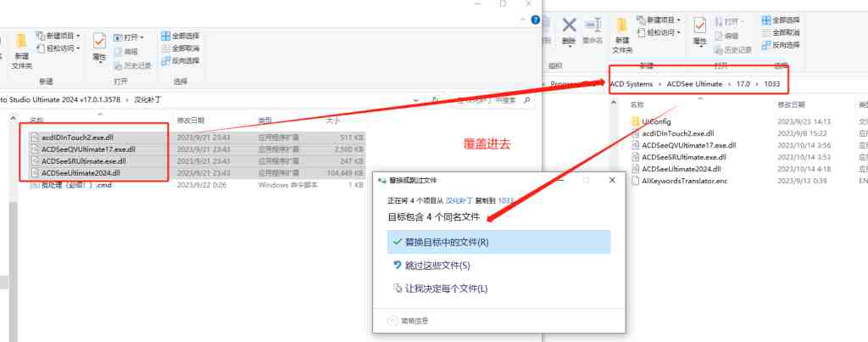Click 1033 breadcrumb in right window
The image size is (868, 342).
coord(771,84)
